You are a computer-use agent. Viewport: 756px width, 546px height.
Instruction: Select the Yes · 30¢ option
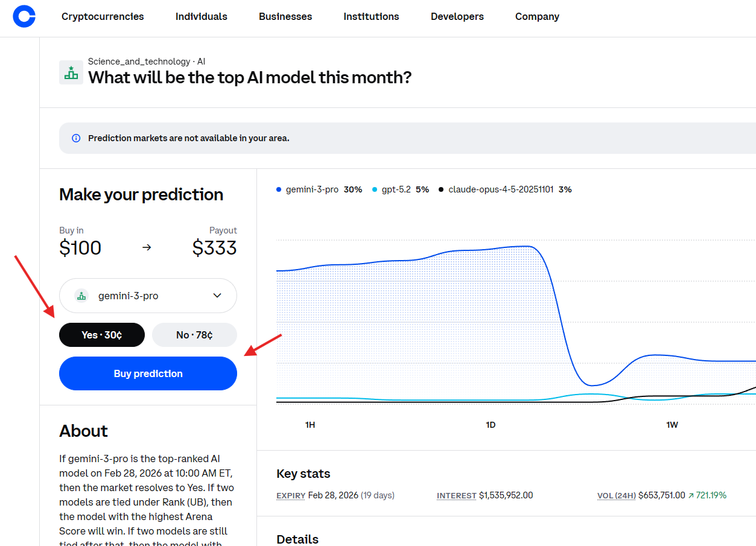coord(102,335)
